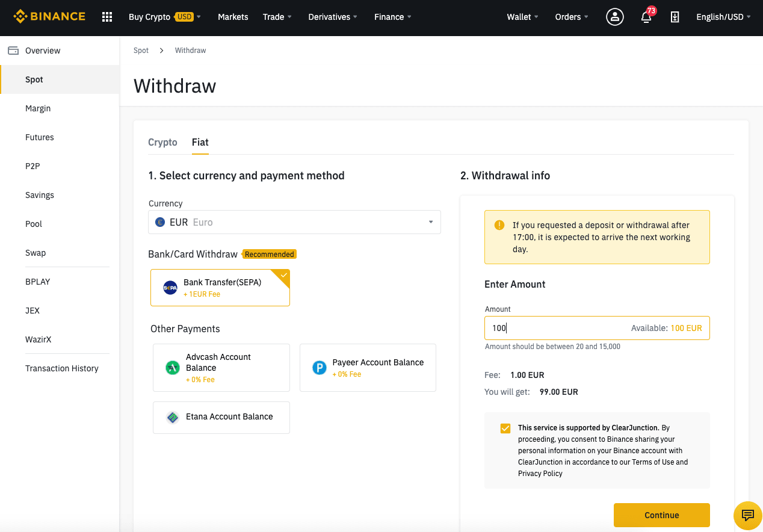
Task: Select Bank Transfer(SEPA) payment method
Action: point(220,288)
